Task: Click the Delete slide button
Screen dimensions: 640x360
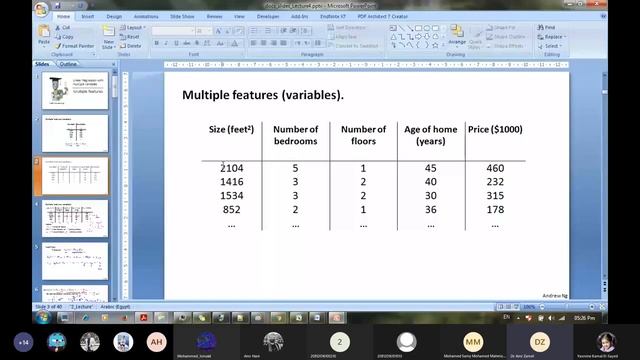Action: point(131,46)
